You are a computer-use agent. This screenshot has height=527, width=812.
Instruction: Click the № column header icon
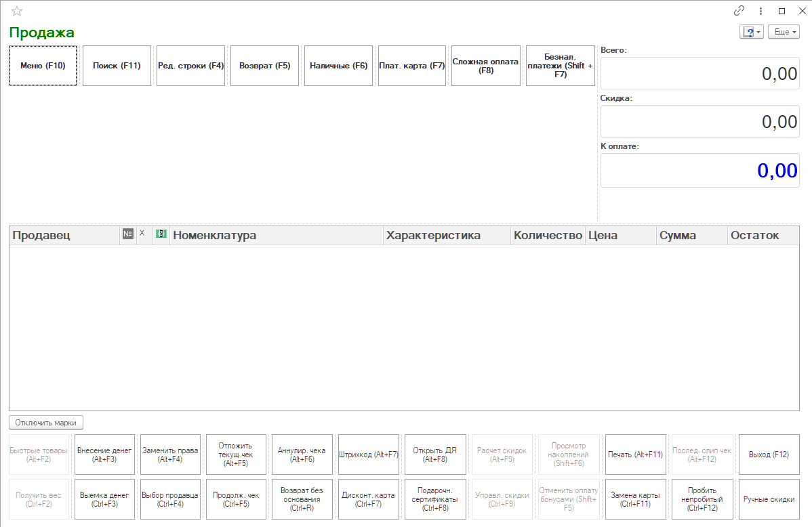click(128, 234)
